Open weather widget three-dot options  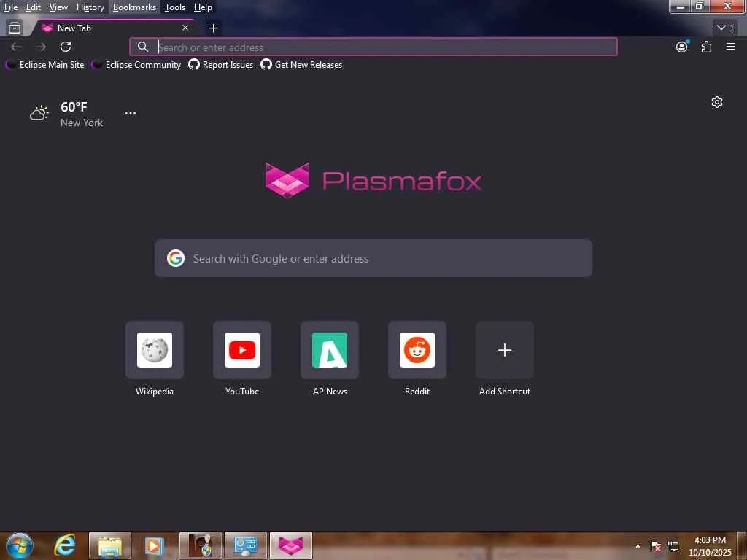(x=130, y=113)
